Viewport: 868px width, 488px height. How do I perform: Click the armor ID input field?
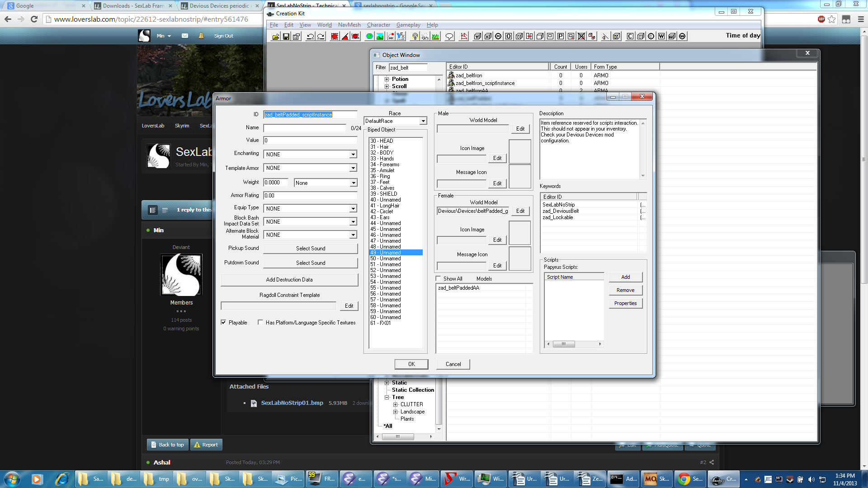310,115
